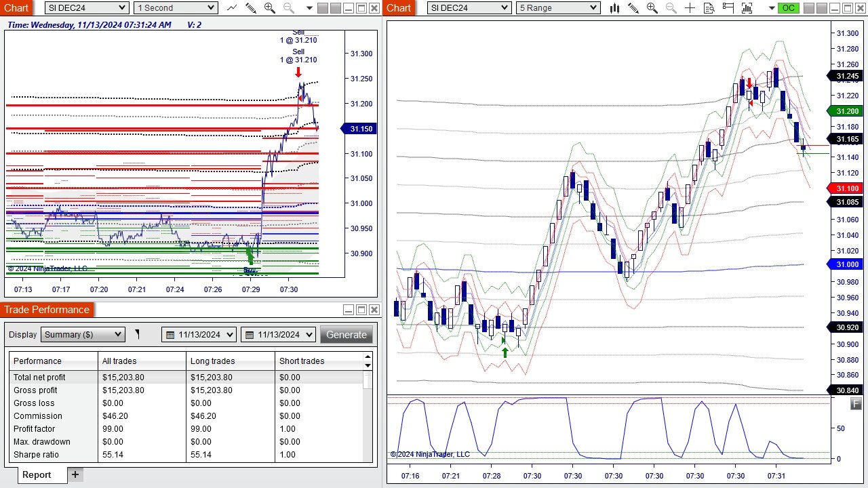
Task: Open drawing tools pencil in 1 Second chart
Action: click(251, 8)
